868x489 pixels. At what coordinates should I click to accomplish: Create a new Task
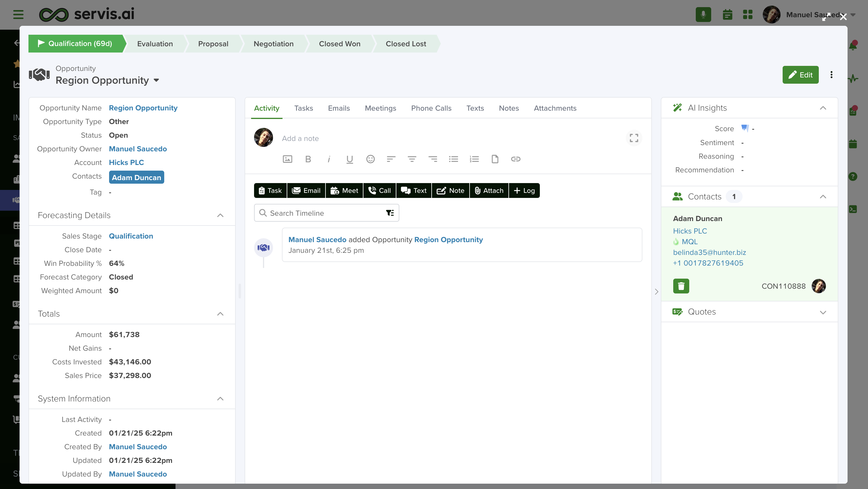point(270,190)
